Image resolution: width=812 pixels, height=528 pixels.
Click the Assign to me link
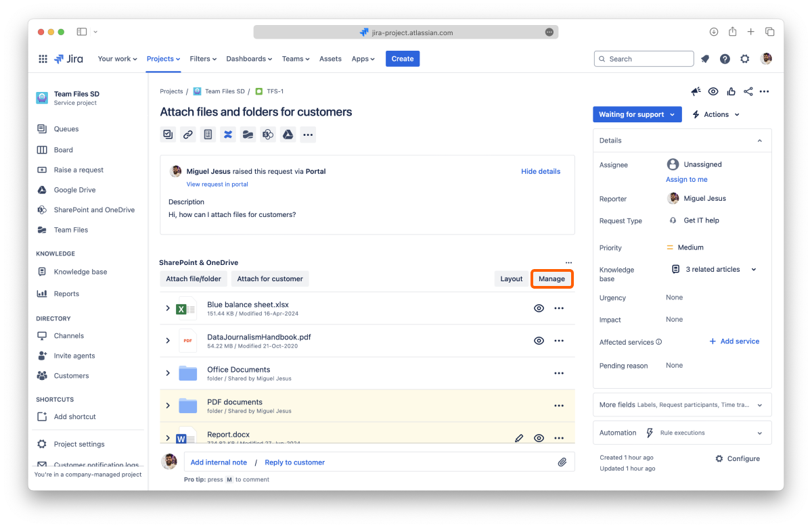pyautogui.click(x=686, y=180)
